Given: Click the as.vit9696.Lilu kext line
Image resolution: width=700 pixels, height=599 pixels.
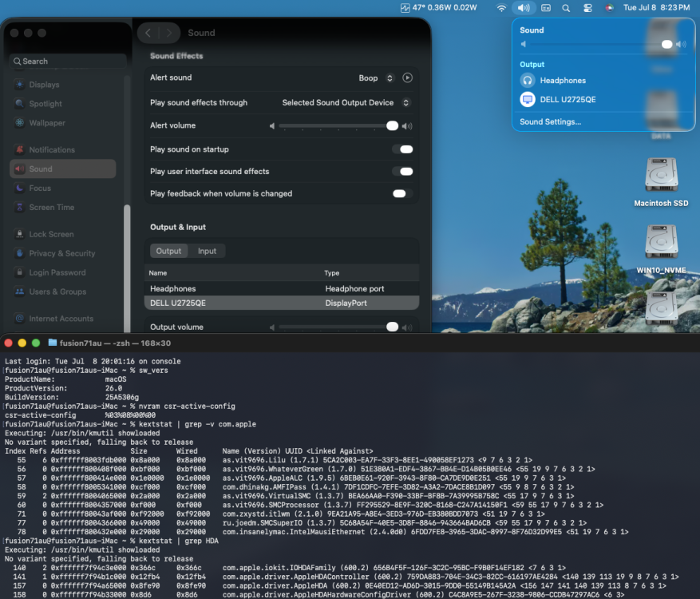Looking at the screenshot, I should 269,460.
